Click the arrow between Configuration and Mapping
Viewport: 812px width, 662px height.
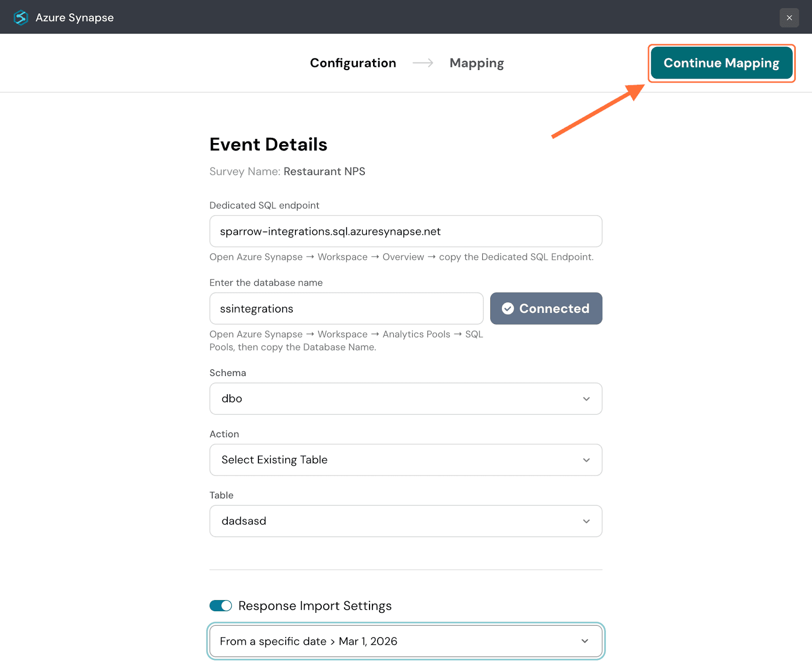point(423,63)
